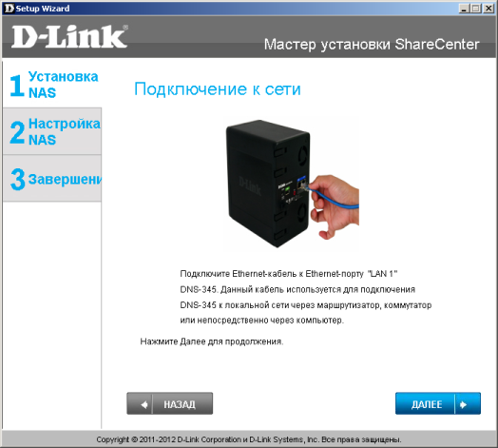
Task: Click the D-Link logo in the header
Action: tap(69, 36)
